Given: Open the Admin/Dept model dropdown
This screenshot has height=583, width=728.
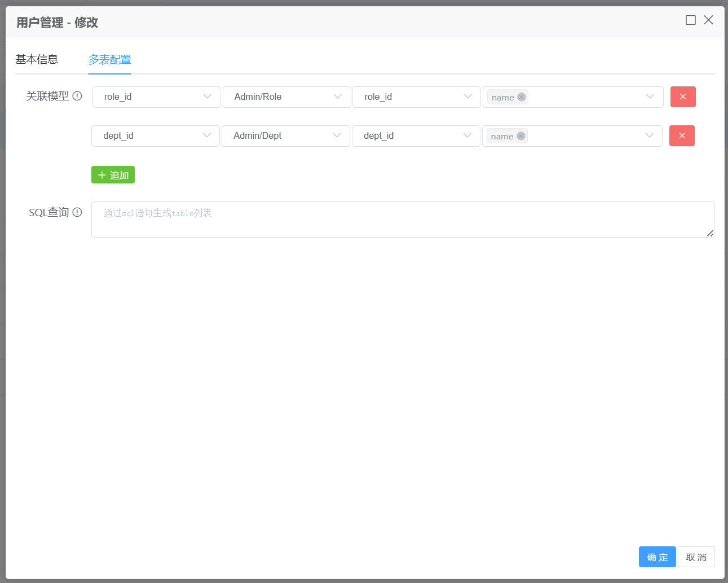Looking at the screenshot, I should tap(285, 135).
